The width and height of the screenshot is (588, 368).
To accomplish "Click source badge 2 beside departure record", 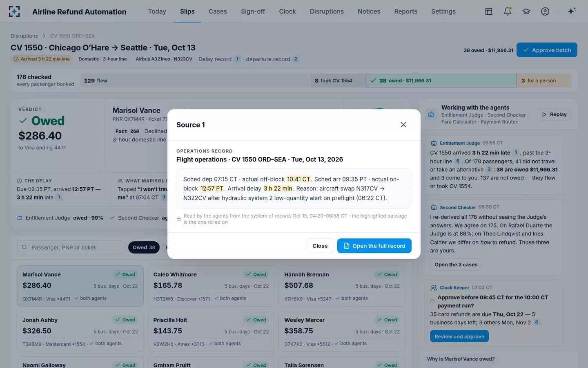I will 296,59.
